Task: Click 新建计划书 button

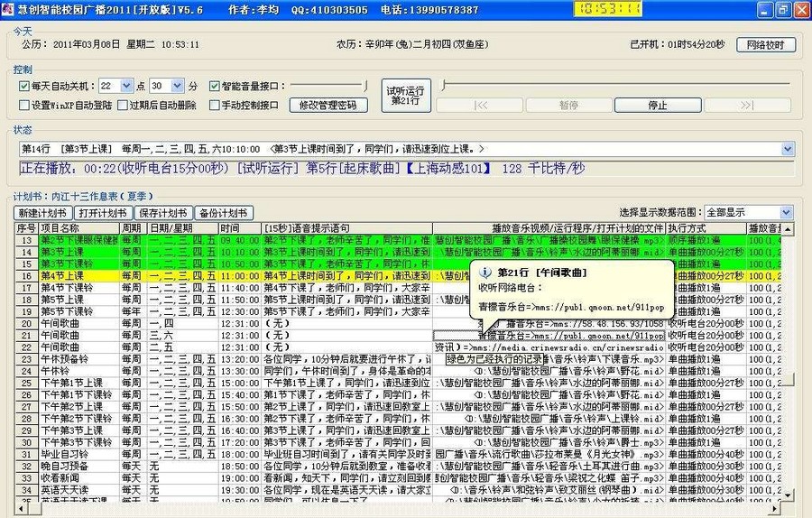Action: pos(42,213)
